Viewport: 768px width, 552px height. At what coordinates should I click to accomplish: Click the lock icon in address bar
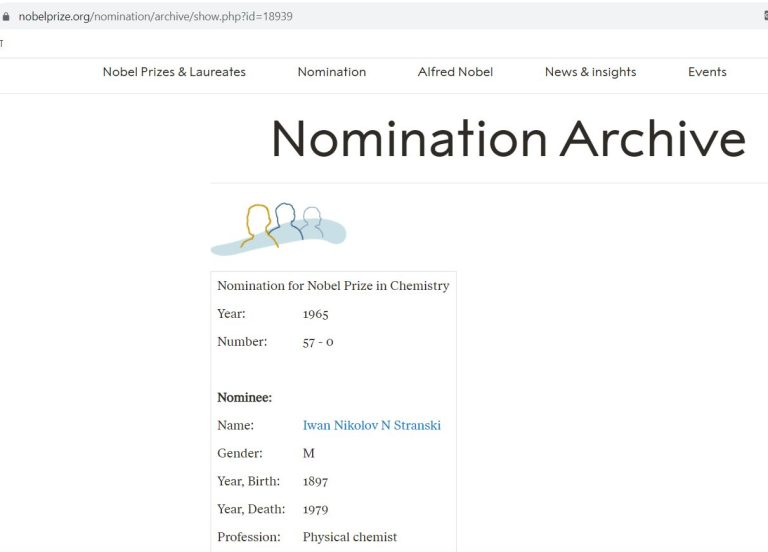point(7,17)
